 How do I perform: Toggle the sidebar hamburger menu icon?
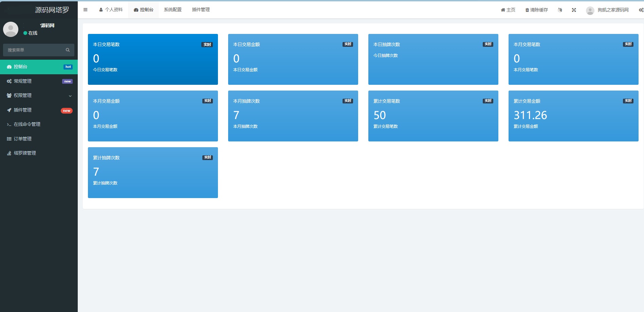[x=86, y=10]
